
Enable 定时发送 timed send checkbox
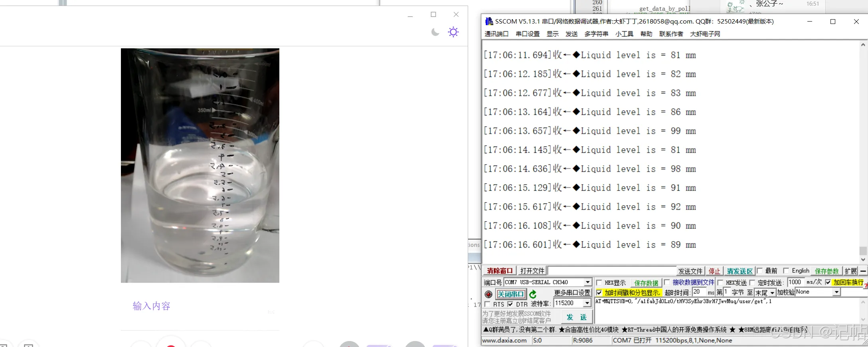(x=752, y=283)
